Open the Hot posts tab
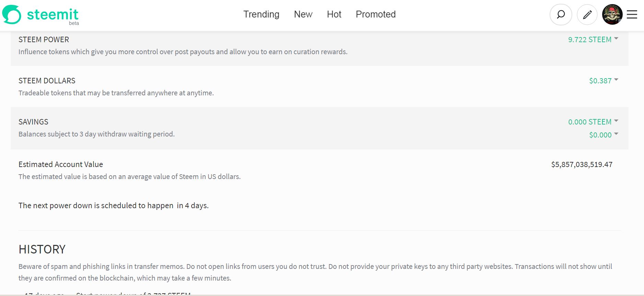This screenshot has height=296, width=644. coord(334,14)
